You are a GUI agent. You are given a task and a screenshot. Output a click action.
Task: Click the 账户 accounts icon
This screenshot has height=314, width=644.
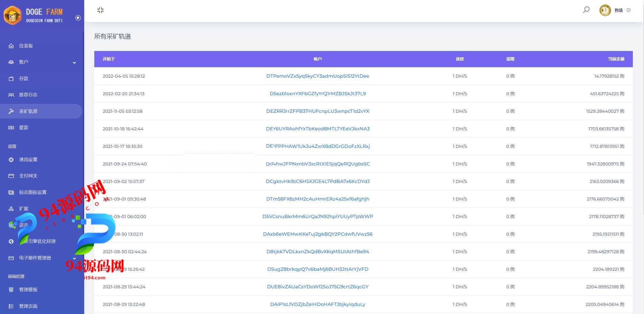pos(11,62)
